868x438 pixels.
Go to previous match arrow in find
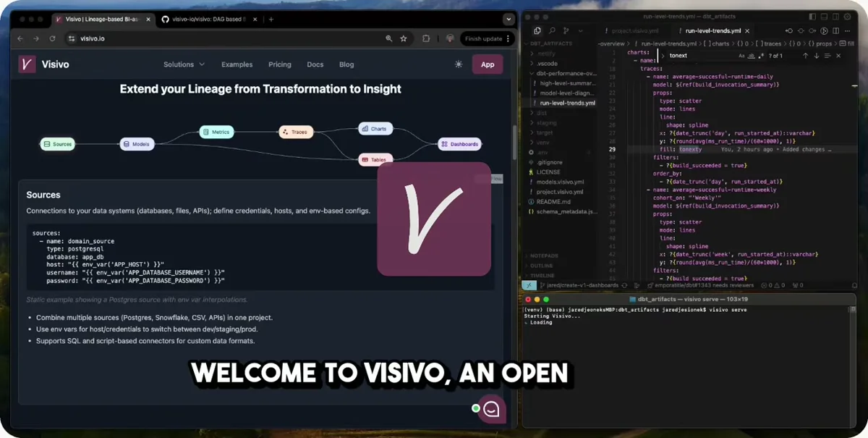[805, 56]
